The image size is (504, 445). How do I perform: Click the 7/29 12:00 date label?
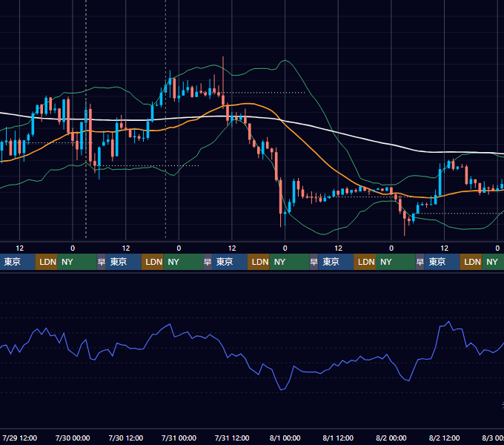coord(19,438)
